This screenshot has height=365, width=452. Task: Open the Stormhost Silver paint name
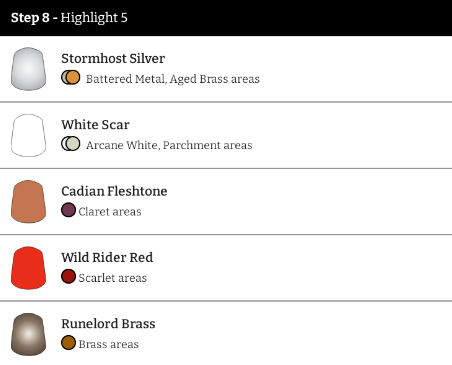point(113,59)
